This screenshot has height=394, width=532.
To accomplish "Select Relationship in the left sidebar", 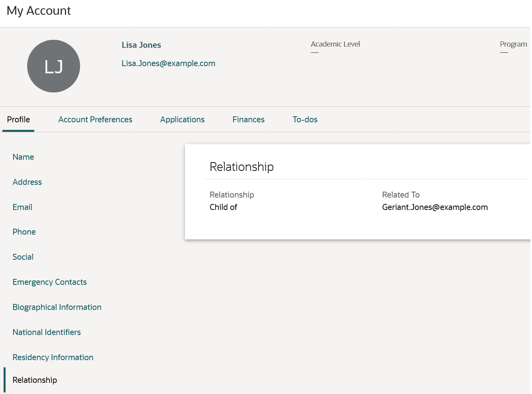I will pos(35,380).
